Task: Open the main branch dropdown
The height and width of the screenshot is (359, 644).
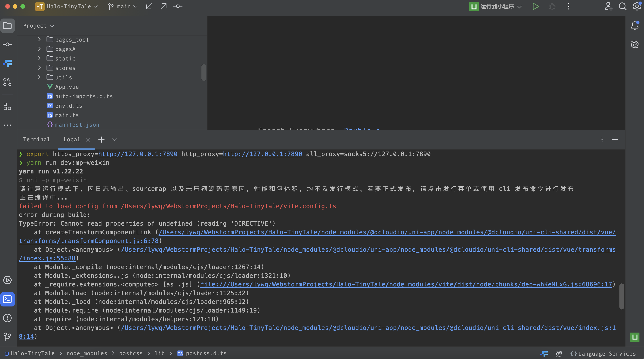Action: pyautogui.click(x=122, y=6)
